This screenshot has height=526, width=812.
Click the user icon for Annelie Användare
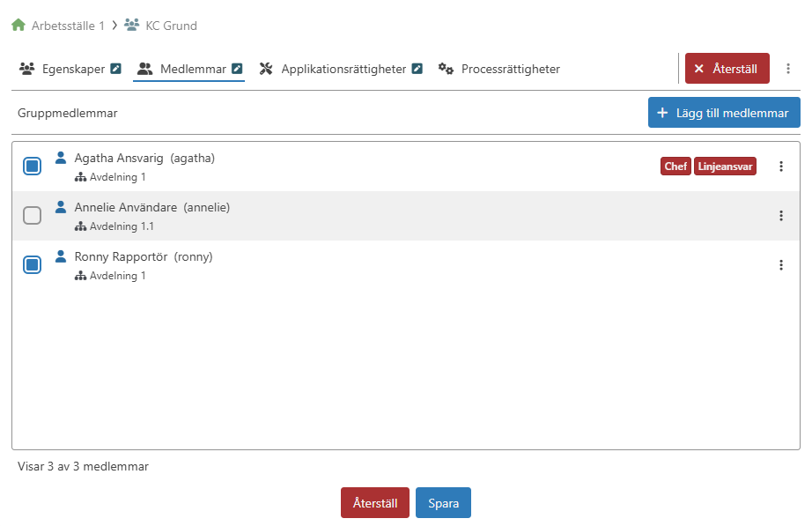[x=61, y=207]
